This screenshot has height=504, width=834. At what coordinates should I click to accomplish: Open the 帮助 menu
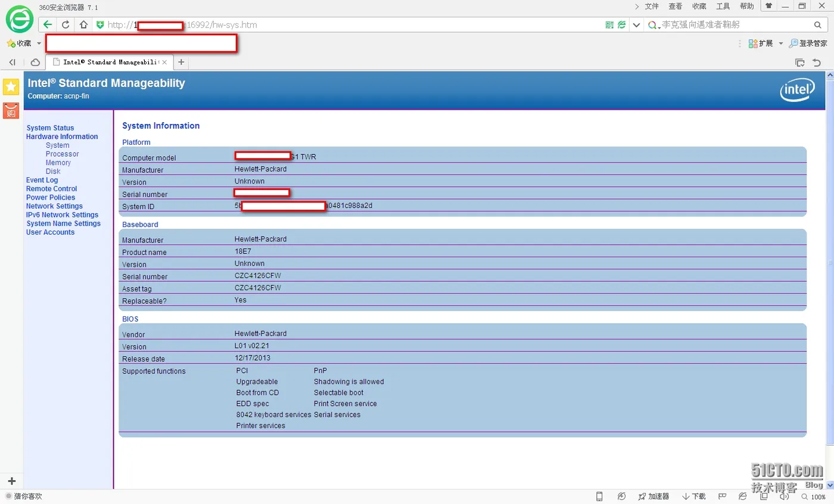coord(747,7)
